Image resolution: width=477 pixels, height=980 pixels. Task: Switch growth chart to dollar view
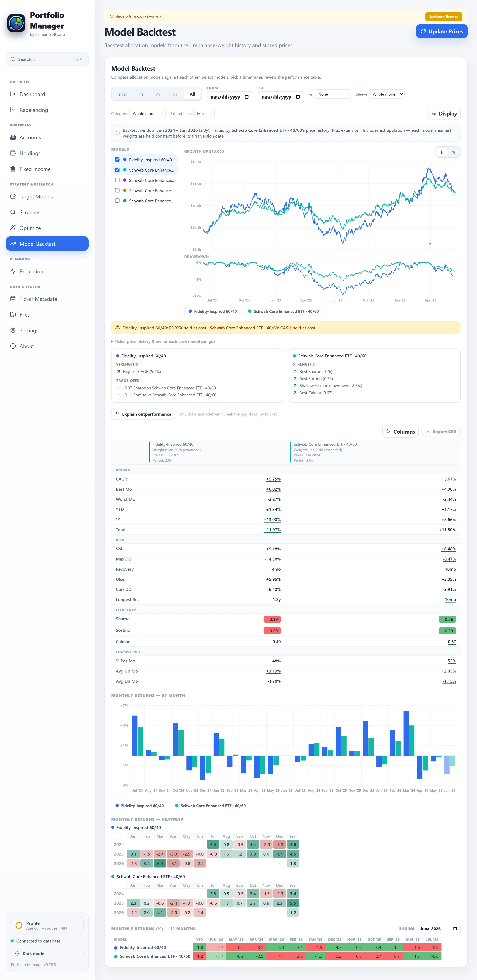(x=442, y=152)
